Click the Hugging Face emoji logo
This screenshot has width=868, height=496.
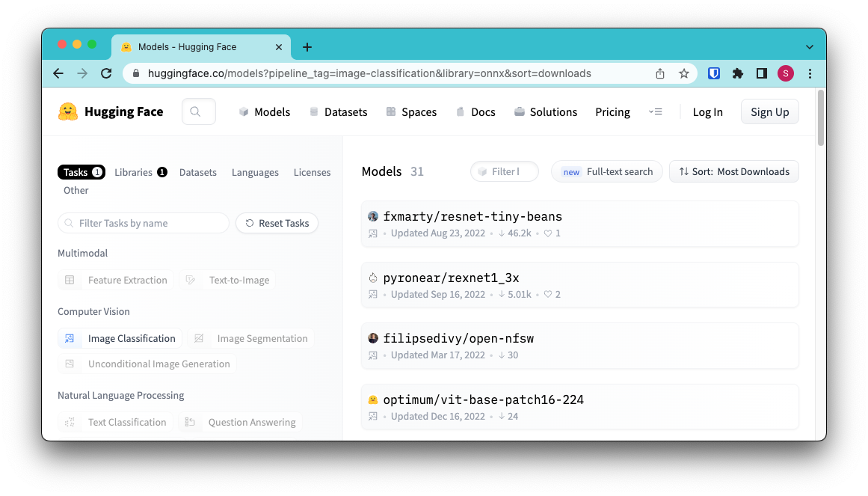click(68, 112)
